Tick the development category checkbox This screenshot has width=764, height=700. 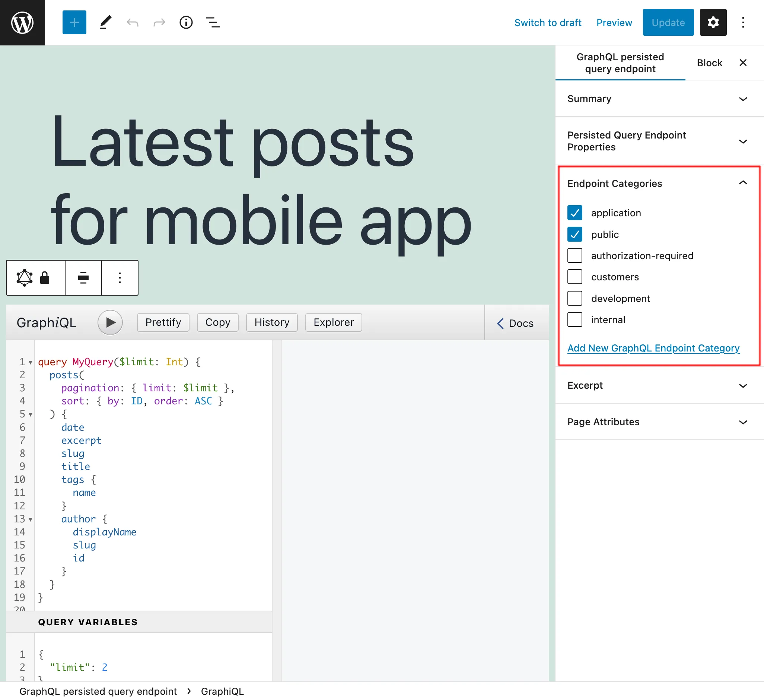[x=574, y=299]
